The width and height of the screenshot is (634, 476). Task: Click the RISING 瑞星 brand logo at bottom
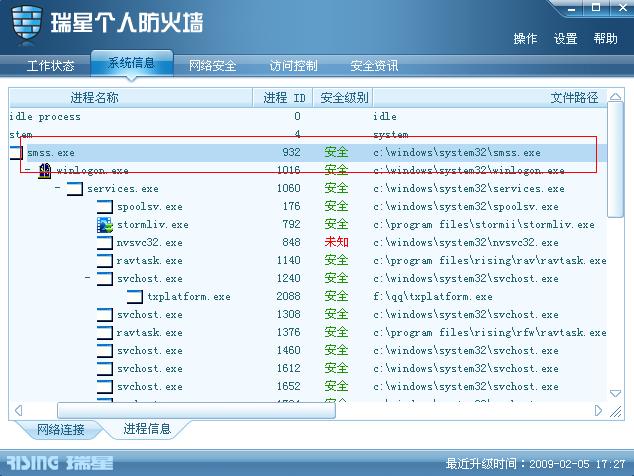59,463
